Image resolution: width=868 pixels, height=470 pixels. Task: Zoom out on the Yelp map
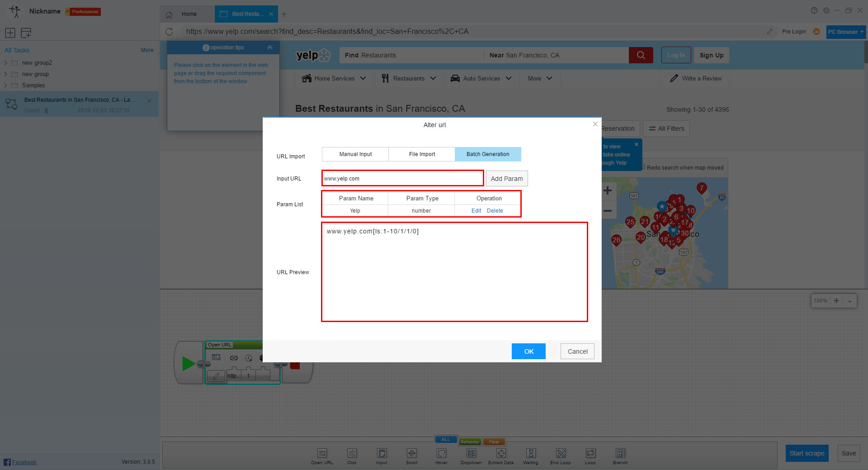click(x=608, y=211)
